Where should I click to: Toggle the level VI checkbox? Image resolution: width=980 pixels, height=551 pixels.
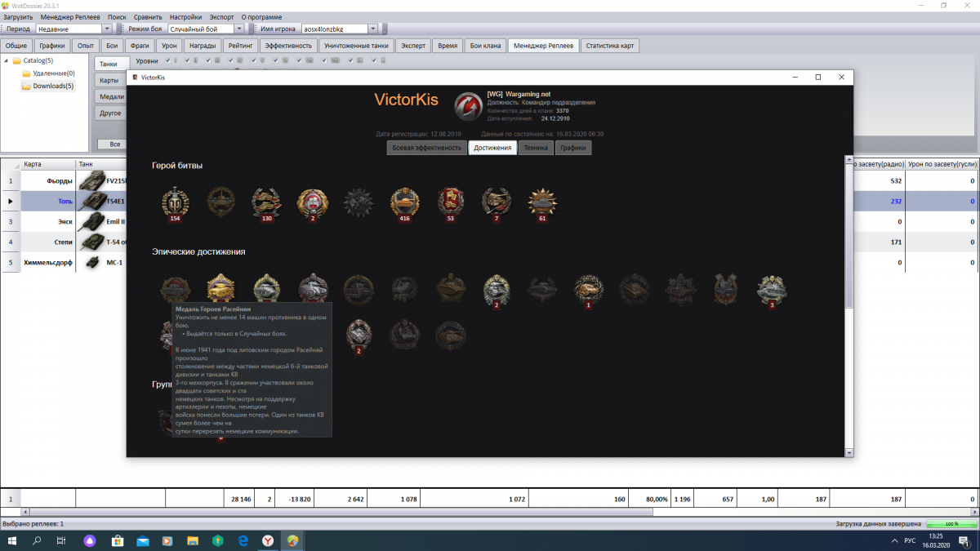[275, 60]
